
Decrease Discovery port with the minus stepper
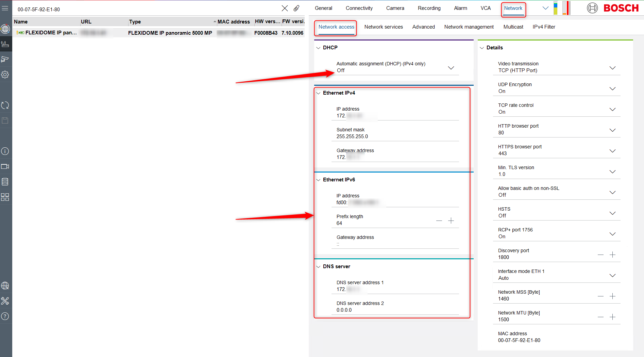(x=600, y=255)
